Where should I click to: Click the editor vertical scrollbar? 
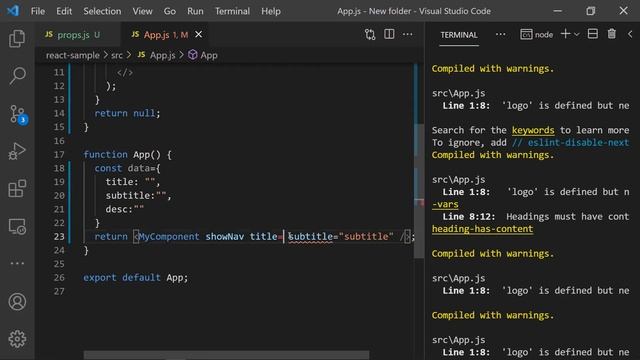[419, 190]
